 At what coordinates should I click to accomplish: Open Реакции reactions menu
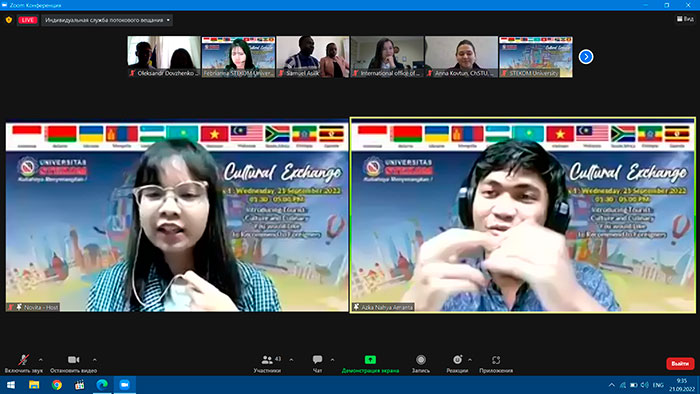tap(457, 363)
